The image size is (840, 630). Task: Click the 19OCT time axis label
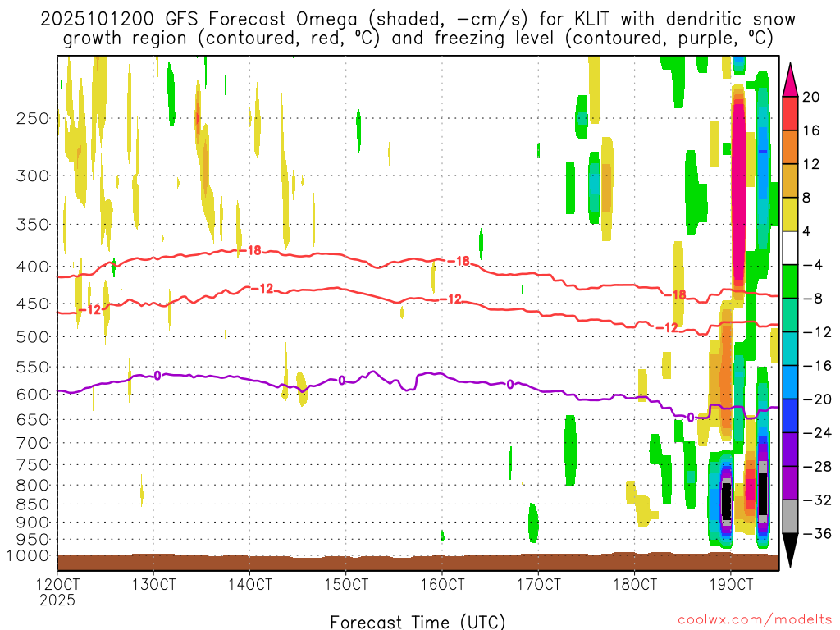[731, 584]
